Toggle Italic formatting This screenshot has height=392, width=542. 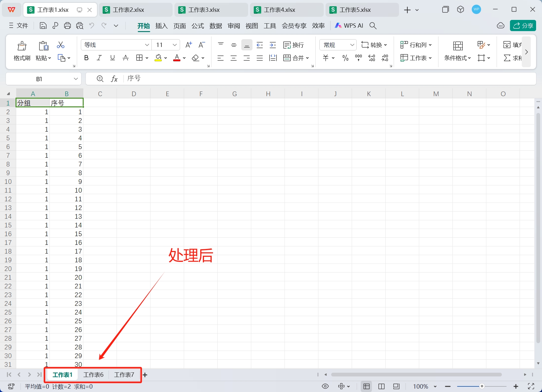tap(99, 58)
